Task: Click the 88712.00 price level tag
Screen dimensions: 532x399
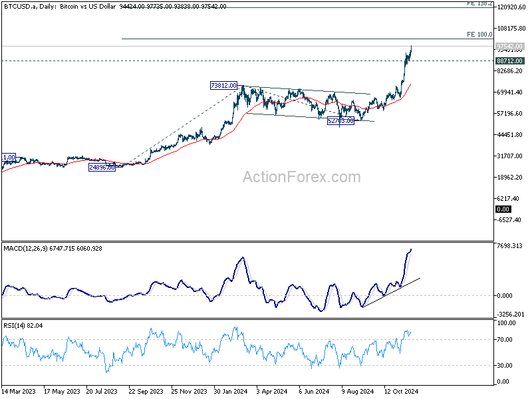Action: [x=509, y=61]
